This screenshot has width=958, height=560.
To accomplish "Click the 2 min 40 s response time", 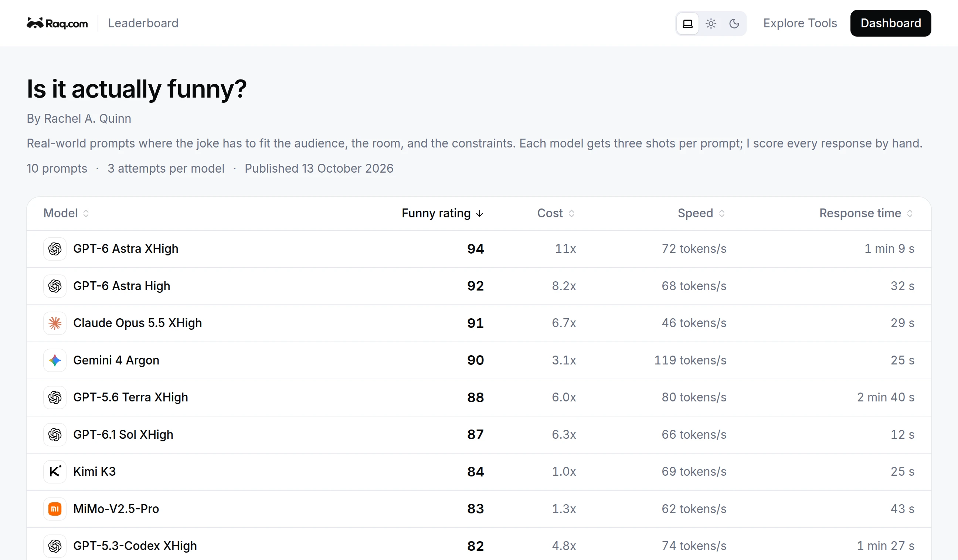I will tap(886, 397).
